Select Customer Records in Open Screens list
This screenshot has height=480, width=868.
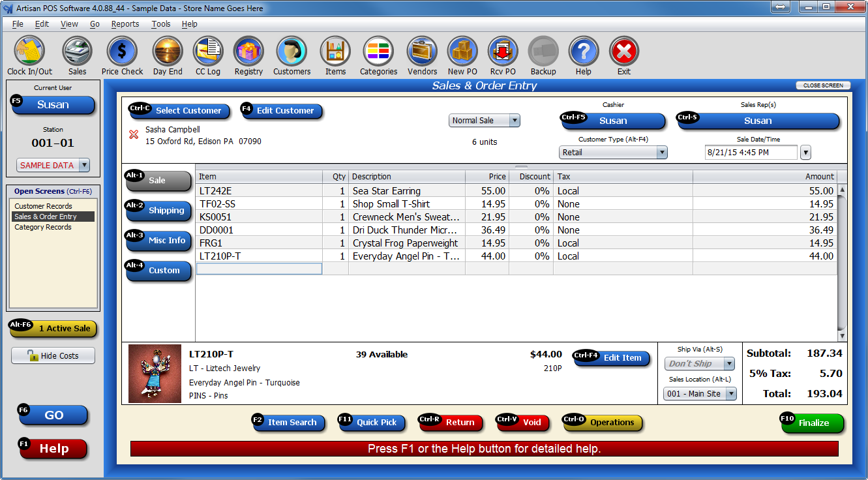click(x=43, y=206)
